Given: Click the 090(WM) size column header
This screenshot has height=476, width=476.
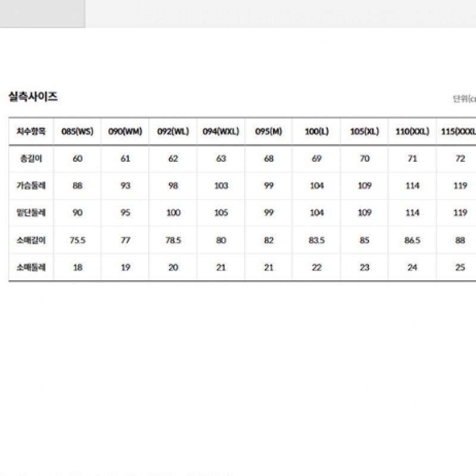Looking at the screenshot, I should [x=126, y=131].
